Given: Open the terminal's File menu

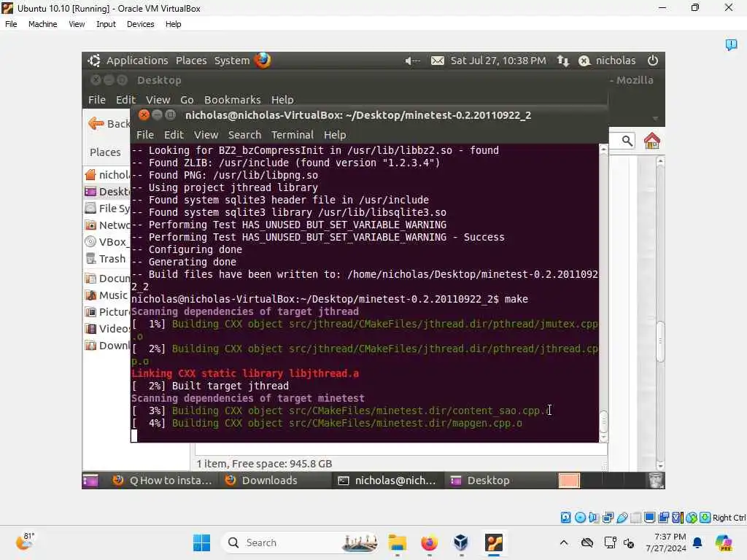Looking at the screenshot, I should pyautogui.click(x=145, y=135).
